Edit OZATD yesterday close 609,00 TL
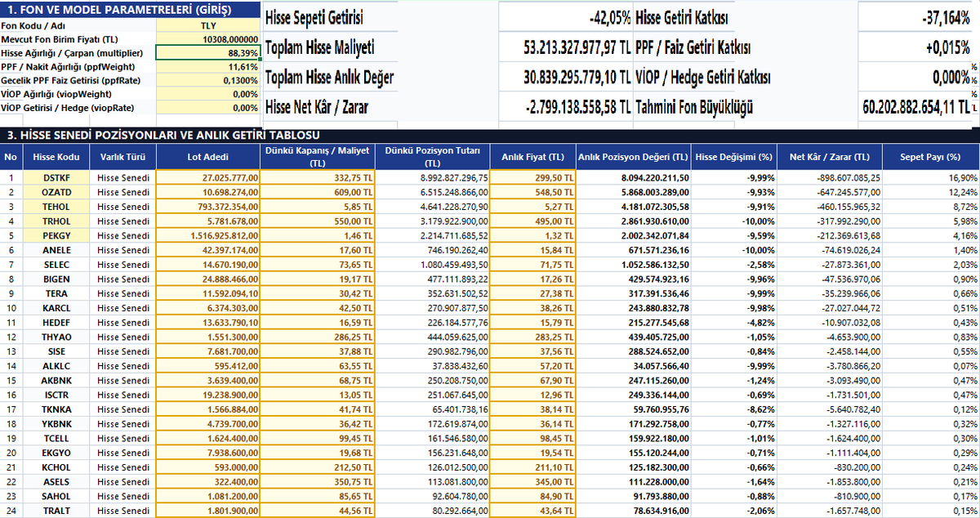980x518 pixels. tap(319, 190)
